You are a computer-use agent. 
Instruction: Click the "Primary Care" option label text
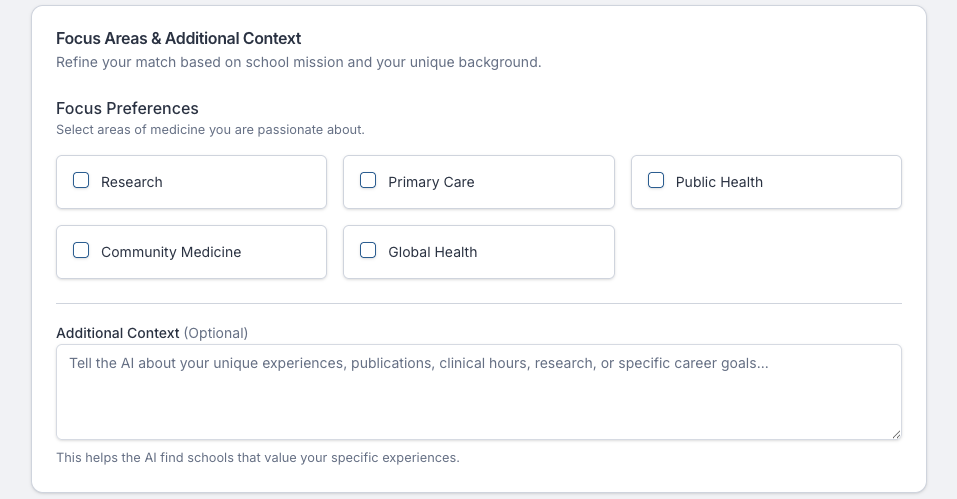click(431, 182)
